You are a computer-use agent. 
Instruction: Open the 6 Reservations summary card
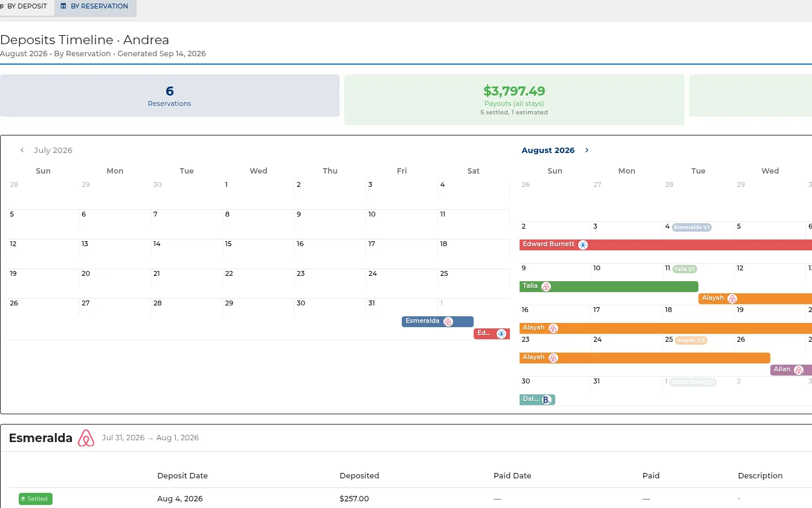click(x=170, y=96)
